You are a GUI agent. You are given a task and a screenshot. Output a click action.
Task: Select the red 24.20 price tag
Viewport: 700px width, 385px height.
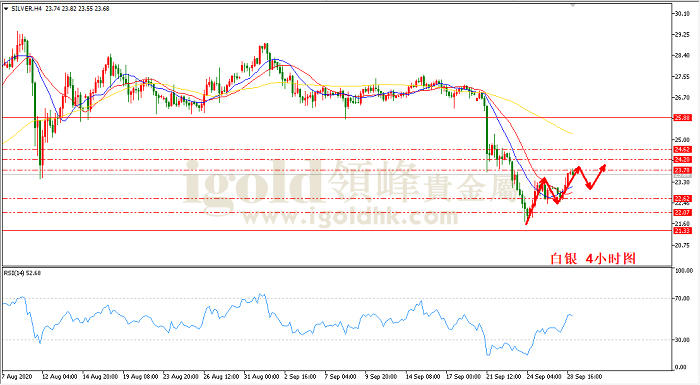(683, 159)
